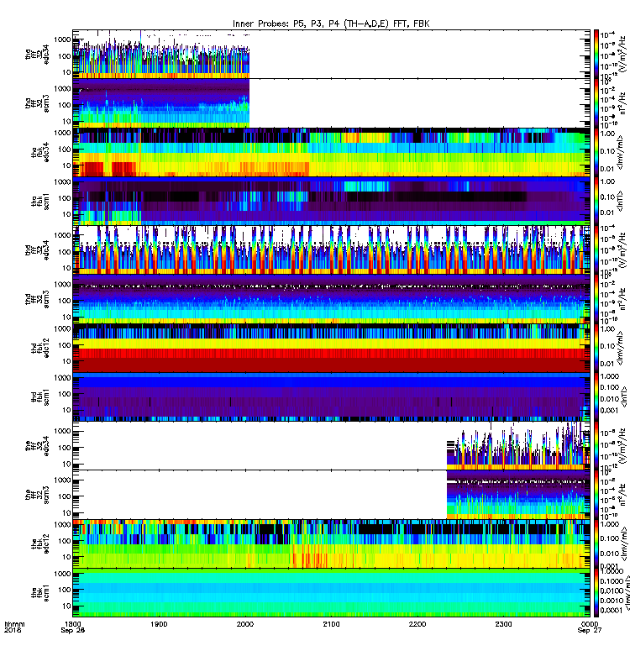
Task: Click the "tha fbk edc34" panel label
Action: pyautogui.click(x=40, y=152)
